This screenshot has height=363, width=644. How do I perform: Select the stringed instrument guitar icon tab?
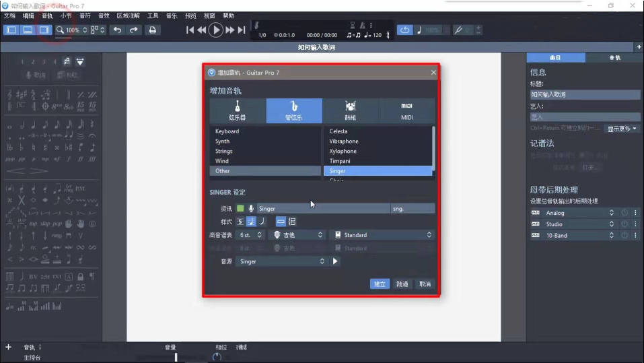(x=238, y=110)
